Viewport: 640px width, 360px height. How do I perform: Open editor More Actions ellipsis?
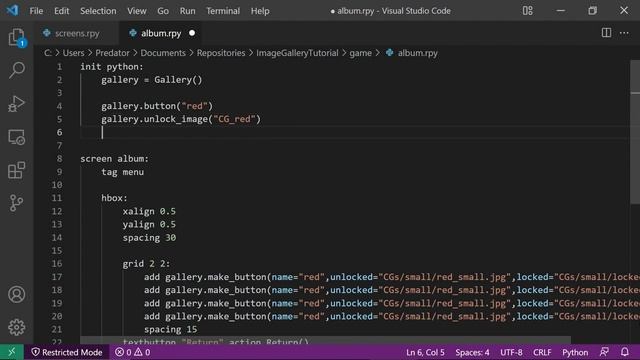click(x=624, y=33)
